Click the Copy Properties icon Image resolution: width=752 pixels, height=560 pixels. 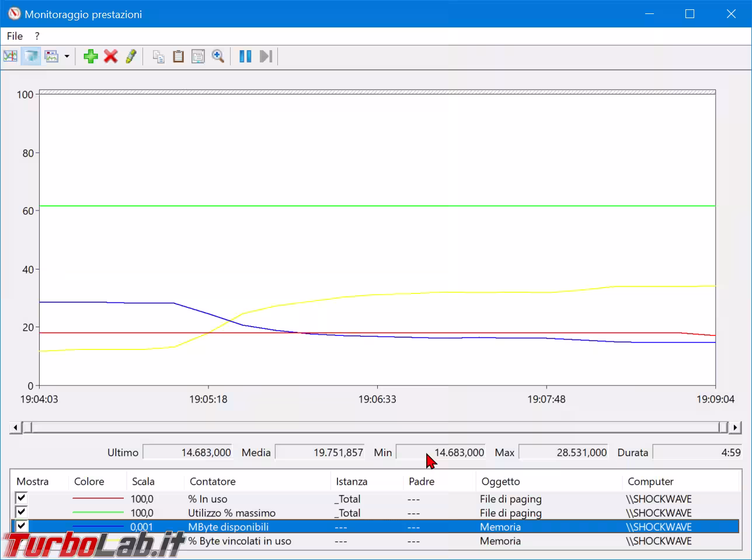[x=158, y=57]
